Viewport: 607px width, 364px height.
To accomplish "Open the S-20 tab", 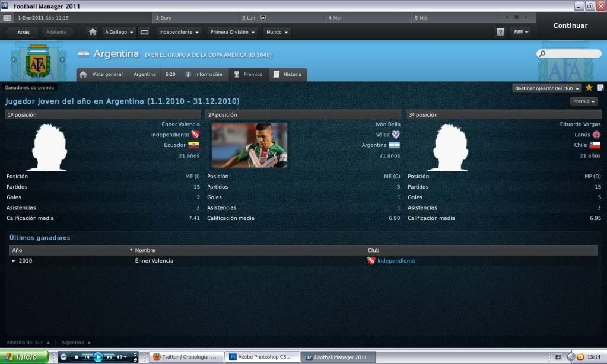I will click(x=170, y=74).
